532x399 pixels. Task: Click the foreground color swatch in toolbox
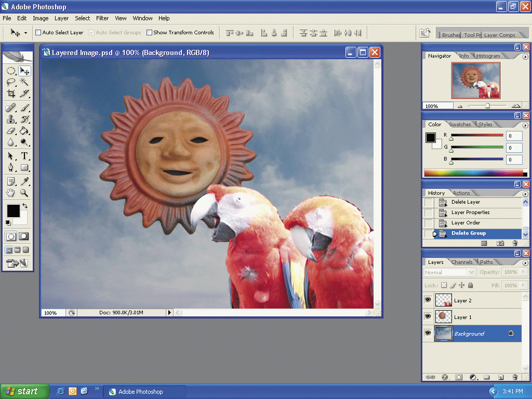(x=13, y=210)
